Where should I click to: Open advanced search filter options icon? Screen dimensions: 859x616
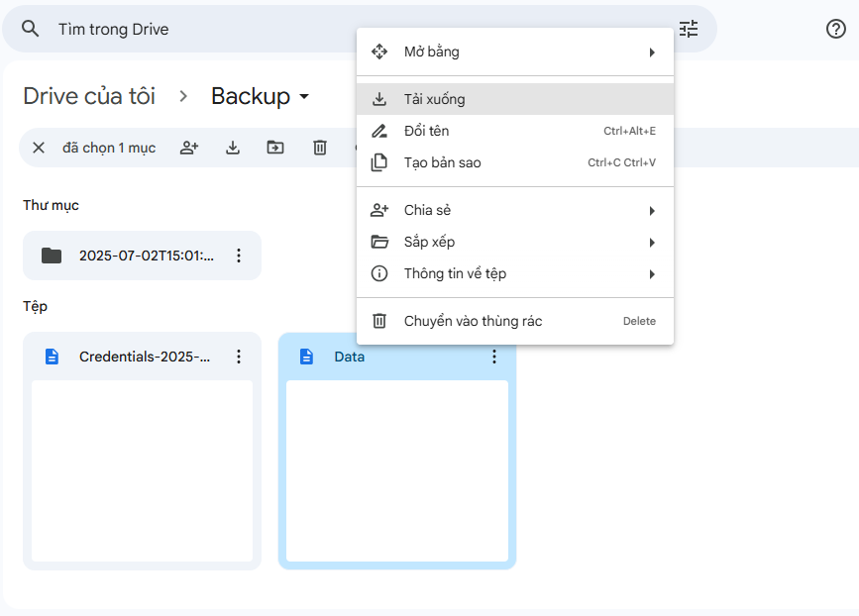click(x=689, y=29)
